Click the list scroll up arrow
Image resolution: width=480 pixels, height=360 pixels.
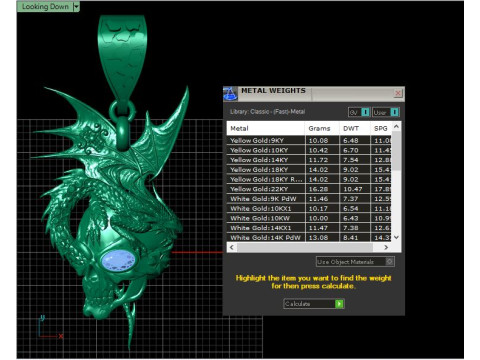click(x=396, y=126)
